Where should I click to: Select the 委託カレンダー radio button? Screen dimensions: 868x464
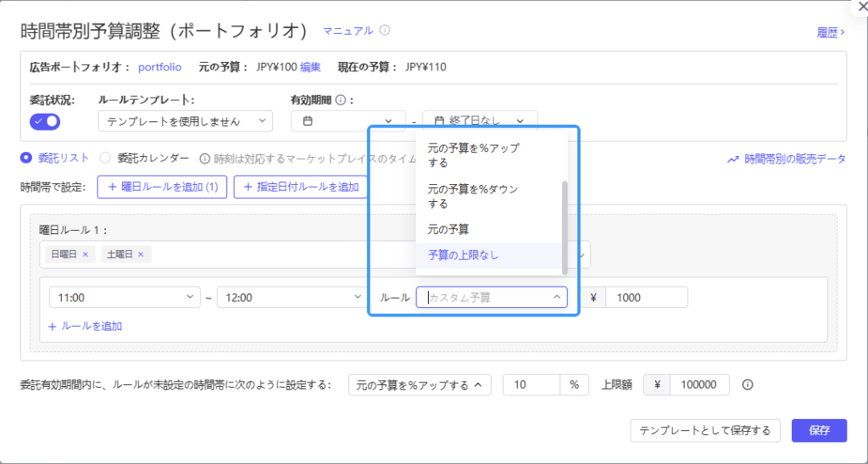[105, 159]
